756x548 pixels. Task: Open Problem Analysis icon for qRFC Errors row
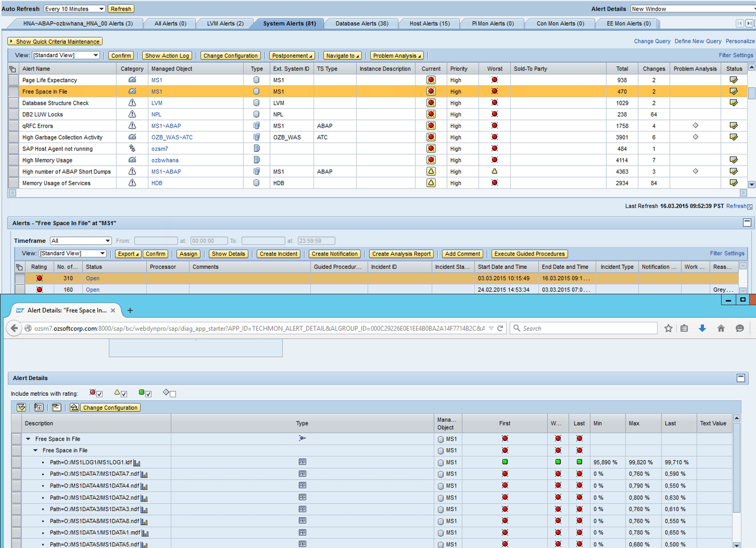click(x=696, y=125)
